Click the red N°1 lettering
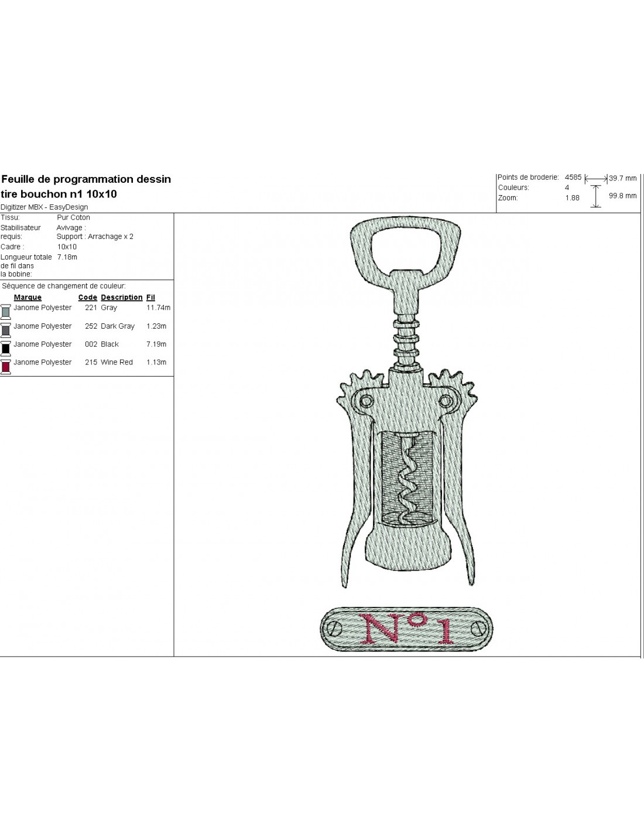 (407, 629)
